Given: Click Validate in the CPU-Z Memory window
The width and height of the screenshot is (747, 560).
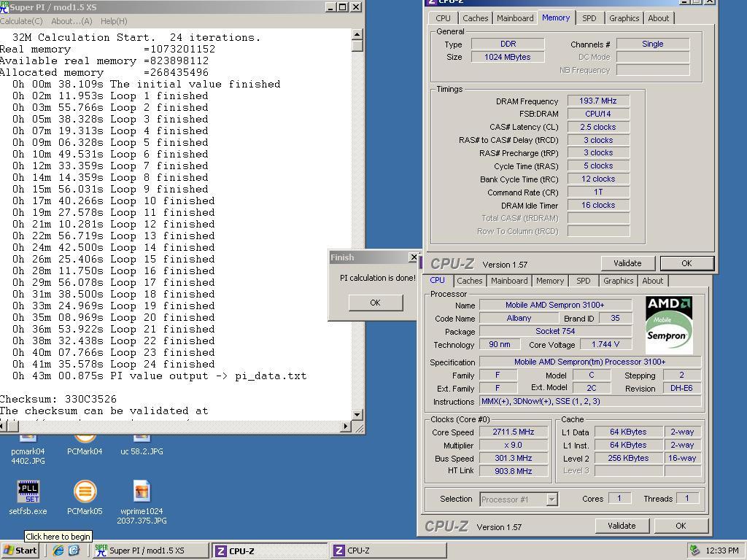Looking at the screenshot, I should point(627,263).
